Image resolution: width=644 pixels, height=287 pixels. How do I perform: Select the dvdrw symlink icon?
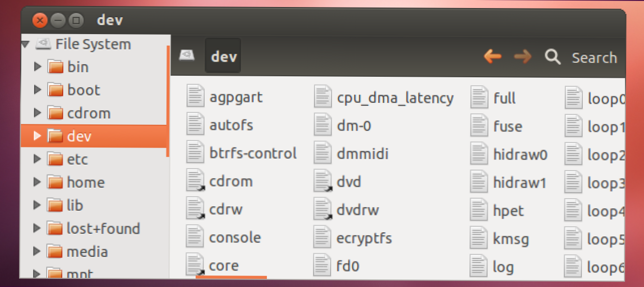pos(323,209)
